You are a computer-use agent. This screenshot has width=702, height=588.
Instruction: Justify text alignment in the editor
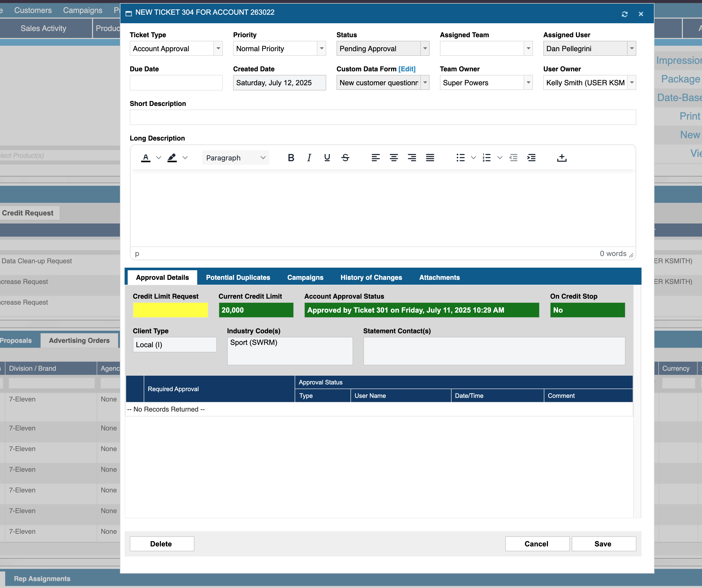point(430,158)
